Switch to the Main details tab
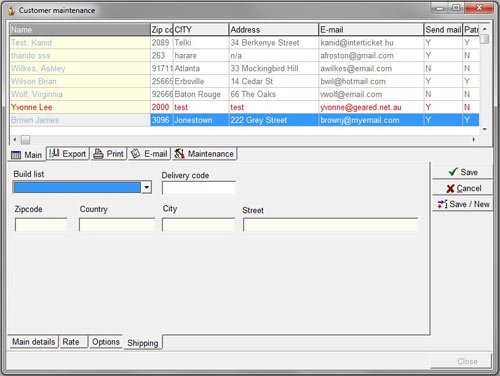This screenshot has height=376, width=500. tap(34, 342)
